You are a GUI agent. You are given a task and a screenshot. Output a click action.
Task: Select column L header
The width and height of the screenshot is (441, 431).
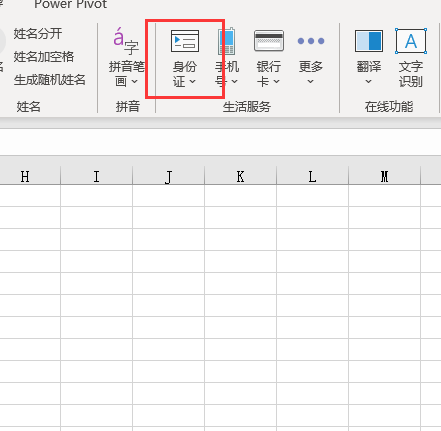point(313,176)
